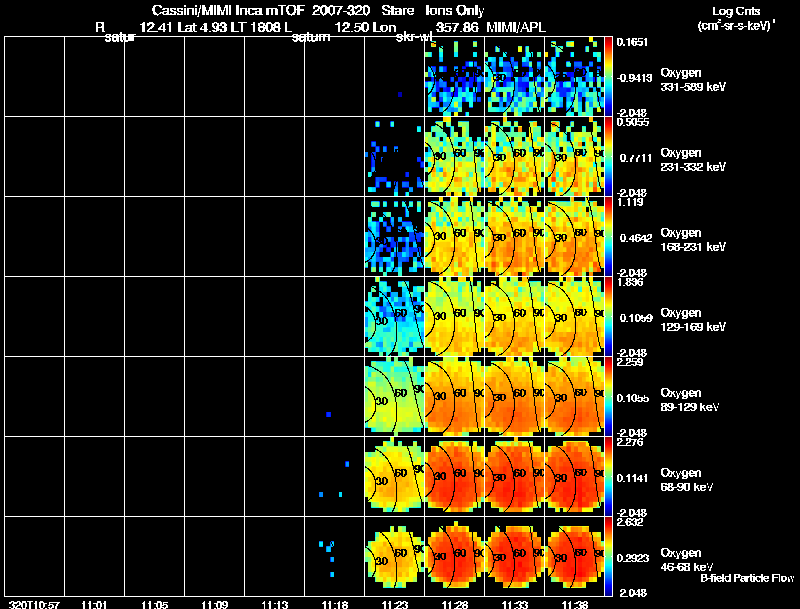
Task: Click the '11:33' time axis label
Action: point(515,604)
